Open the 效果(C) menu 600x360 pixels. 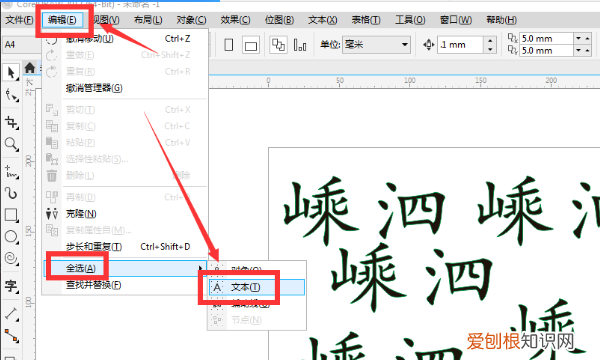tap(235, 20)
